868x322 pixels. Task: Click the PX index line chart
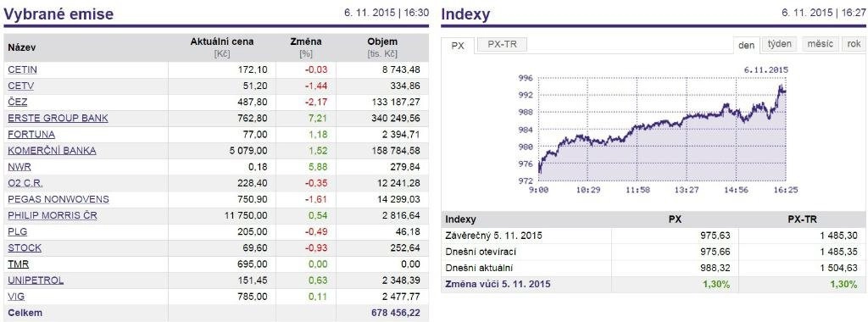point(661,130)
